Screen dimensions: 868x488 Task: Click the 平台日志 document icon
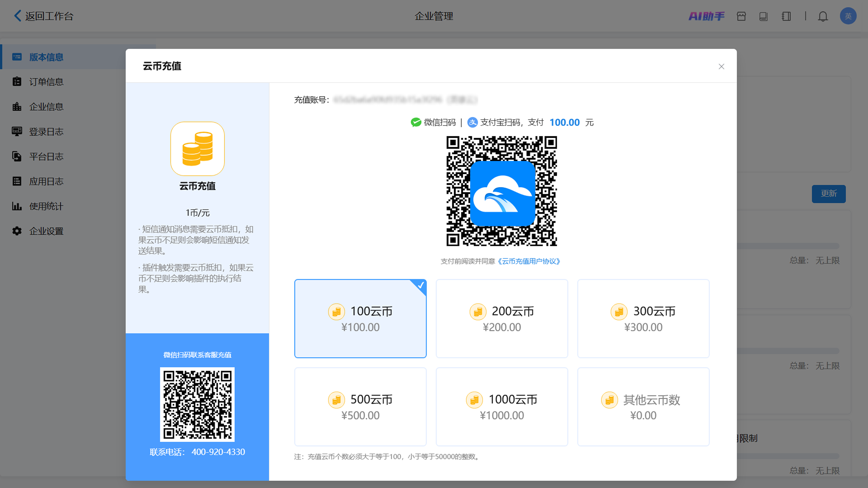[17, 156]
